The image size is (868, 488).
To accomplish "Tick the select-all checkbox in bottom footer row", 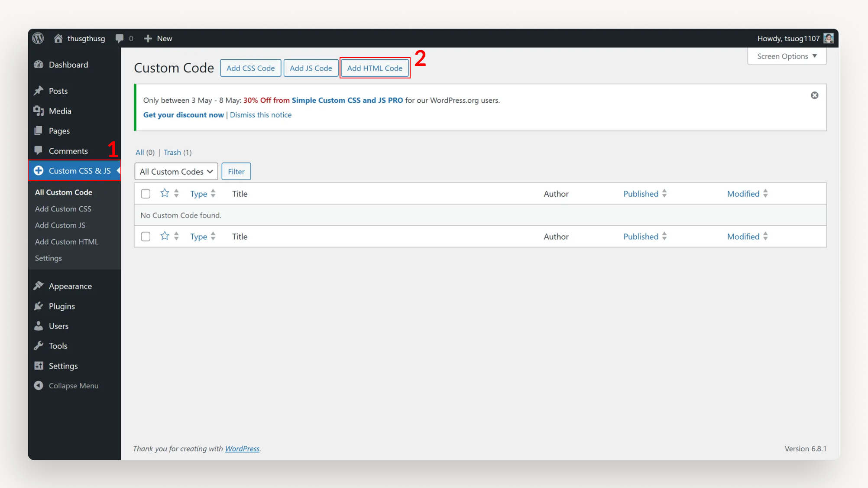I will coord(146,237).
